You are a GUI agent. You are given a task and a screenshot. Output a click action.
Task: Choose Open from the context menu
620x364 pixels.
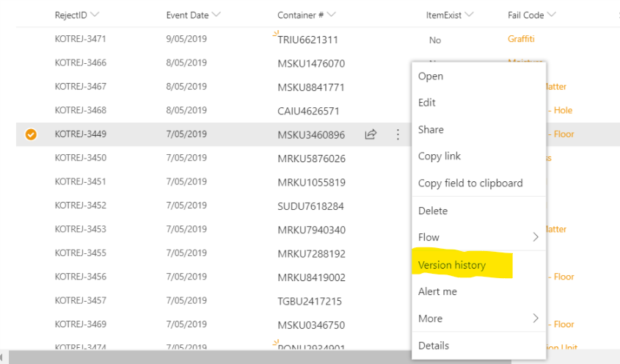pyautogui.click(x=431, y=76)
